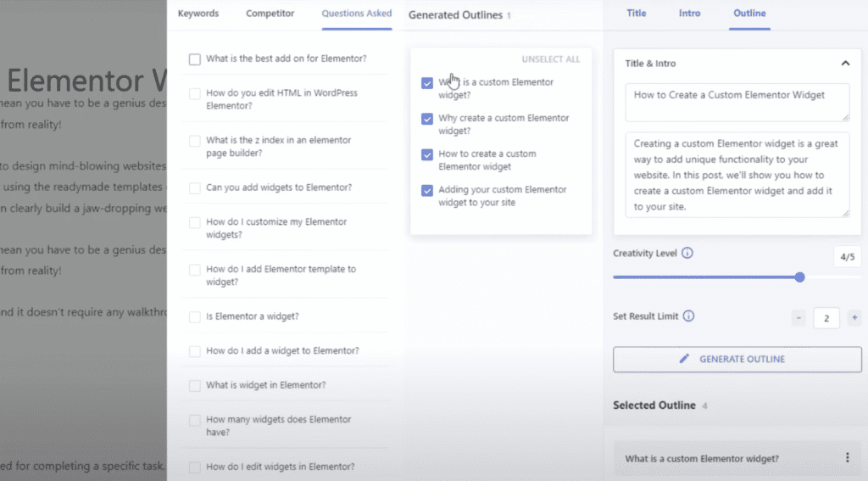
Task: Open the Creativity Level info icon
Action: pos(687,254)
